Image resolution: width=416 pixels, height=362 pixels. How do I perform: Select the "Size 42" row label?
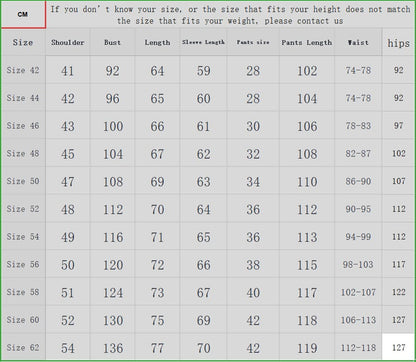coord(23,70)
